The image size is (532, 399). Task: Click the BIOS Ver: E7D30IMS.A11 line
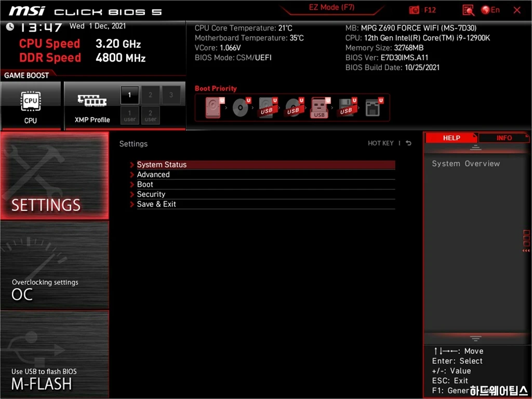click(x=387, y=58)
